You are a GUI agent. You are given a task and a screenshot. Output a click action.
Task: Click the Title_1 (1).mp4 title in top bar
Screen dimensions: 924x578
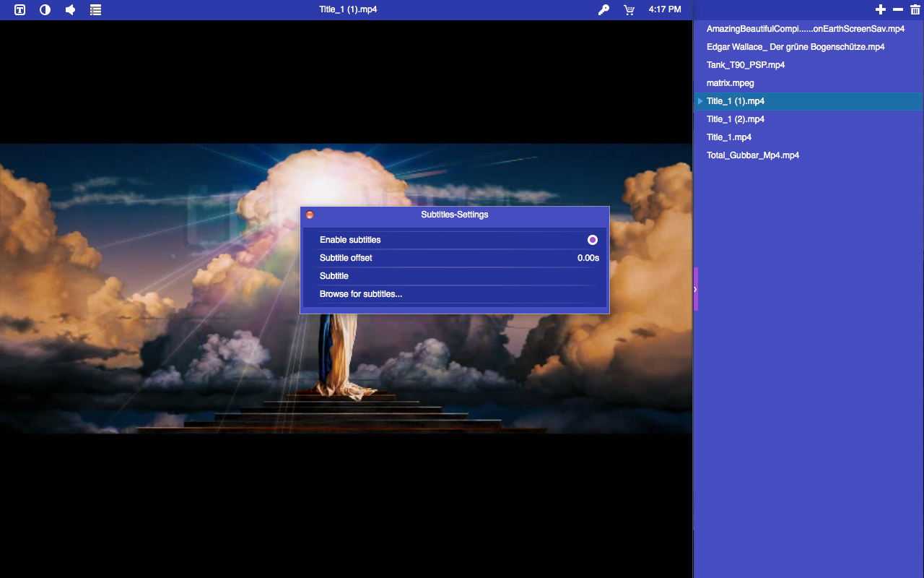click(x=348, y=9)
